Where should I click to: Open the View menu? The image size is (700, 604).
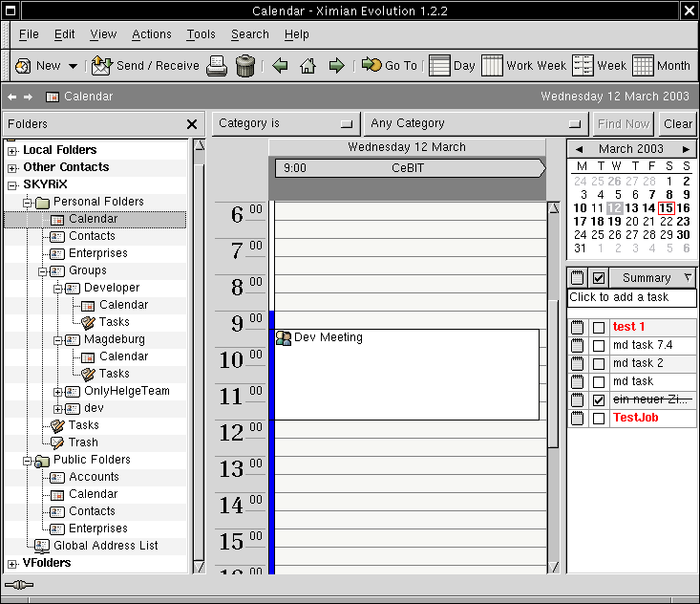pos(103,34)
